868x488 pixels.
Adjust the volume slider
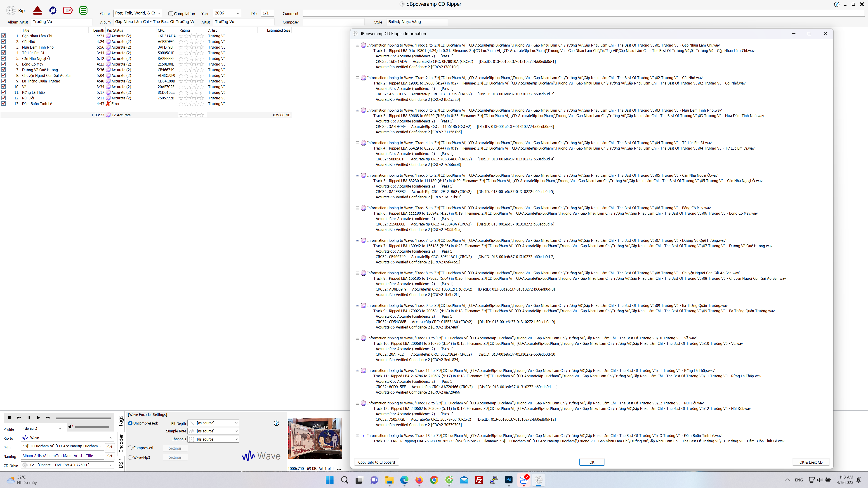[x=92, y=427]
